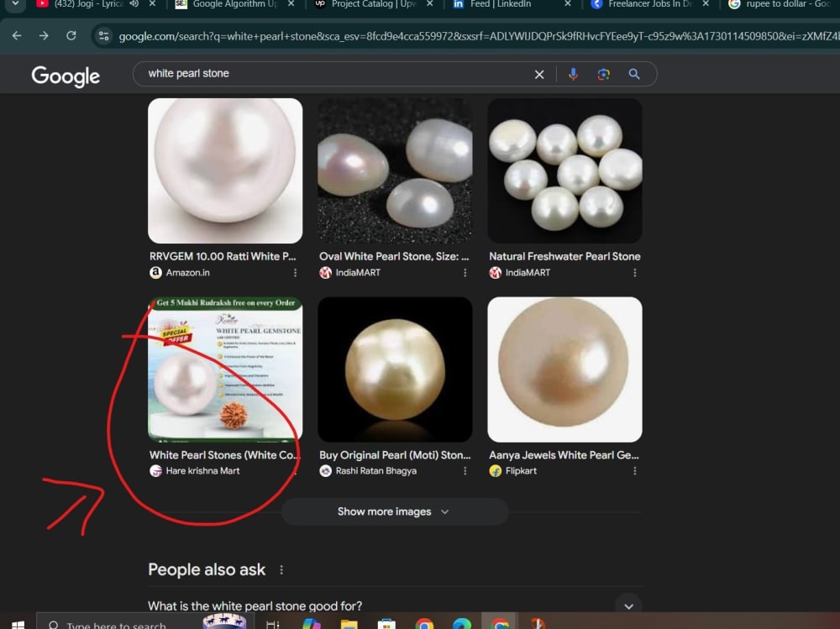Open more options for Rashi Ratan Bhagya result
840x629 pixels.
465,471
